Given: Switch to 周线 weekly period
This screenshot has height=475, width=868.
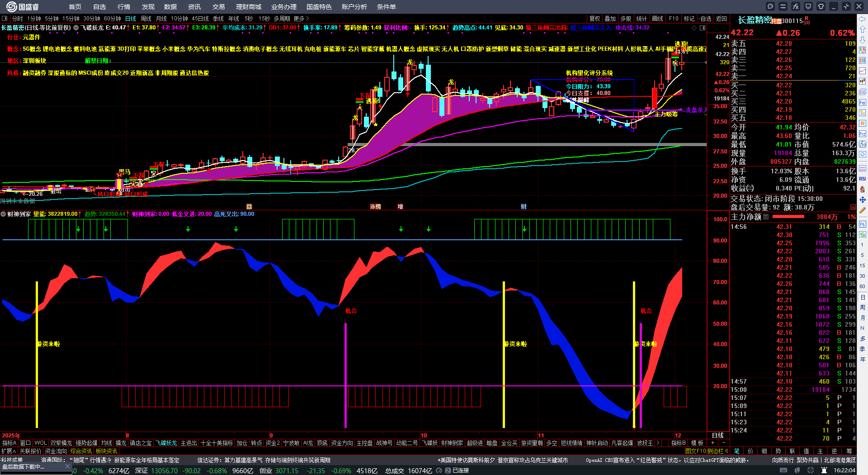Looking at the screenshot, I should click(146, 19).
